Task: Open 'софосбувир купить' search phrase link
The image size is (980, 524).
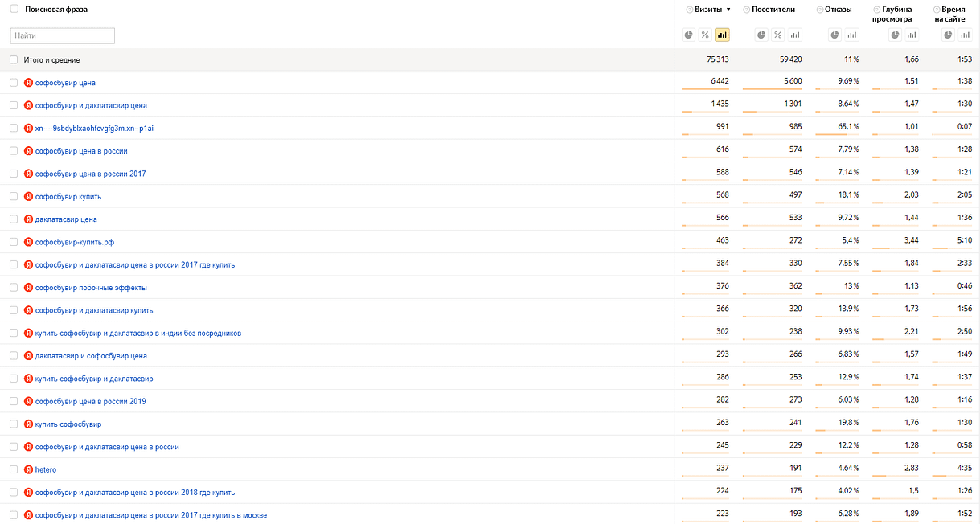Action: (x=68, y=197)
